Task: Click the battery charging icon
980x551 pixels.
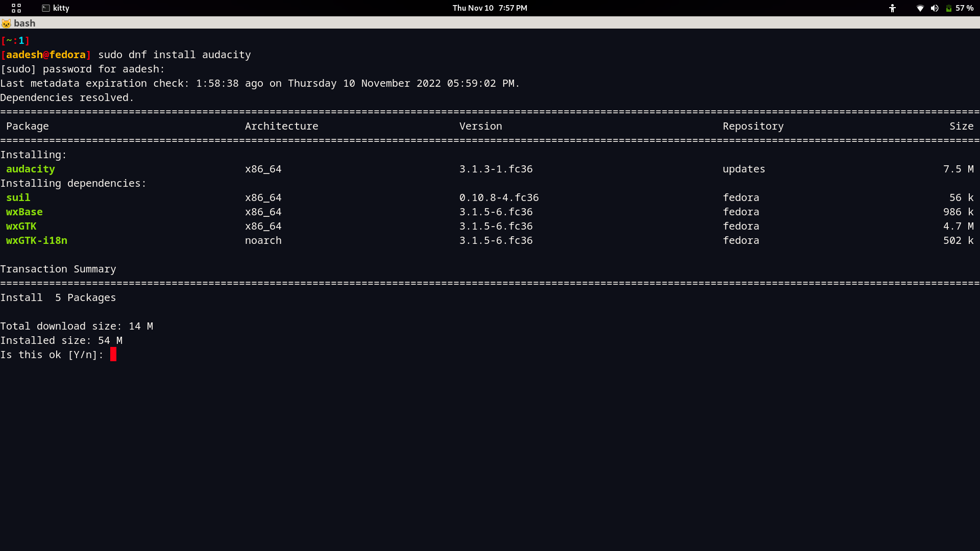Action: point(948,8)
